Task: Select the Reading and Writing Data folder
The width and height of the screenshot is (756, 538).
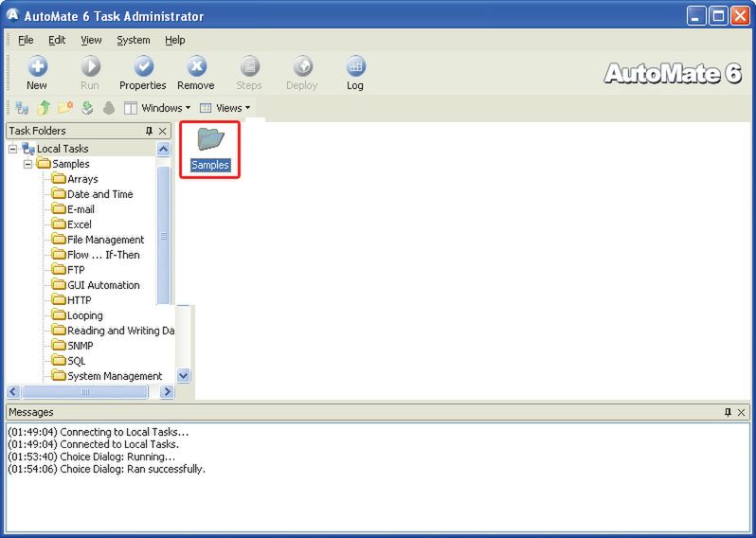Action: coord(120,331)
